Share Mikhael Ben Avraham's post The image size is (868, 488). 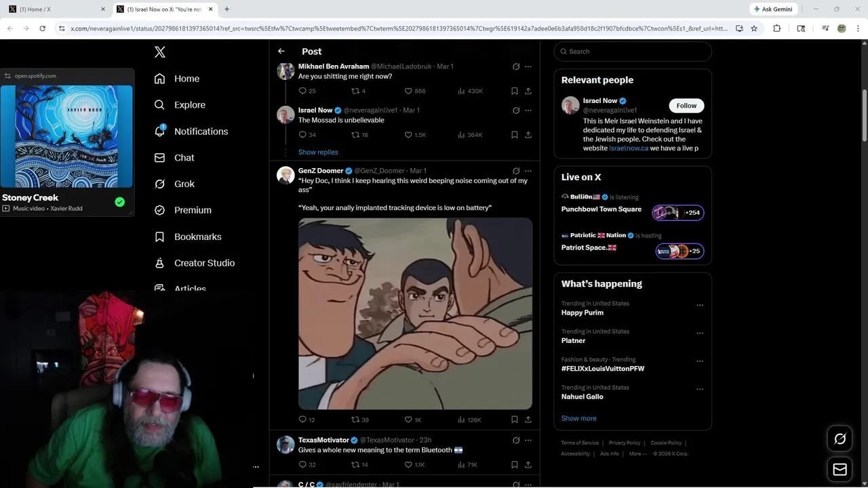528,91
